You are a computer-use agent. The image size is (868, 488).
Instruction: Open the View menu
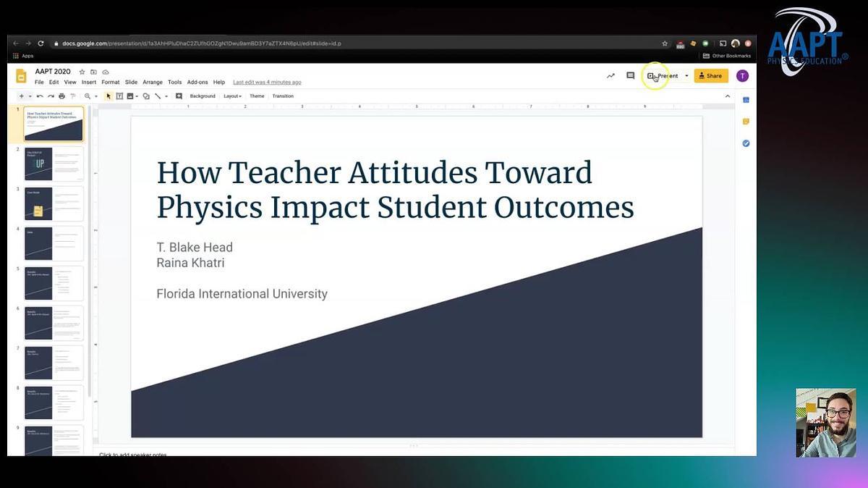click(x=70, y=83)
